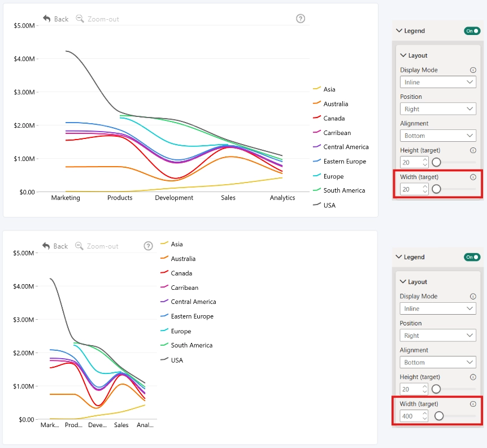Click the Height (target) slider handle in the bottom panel

436,389
